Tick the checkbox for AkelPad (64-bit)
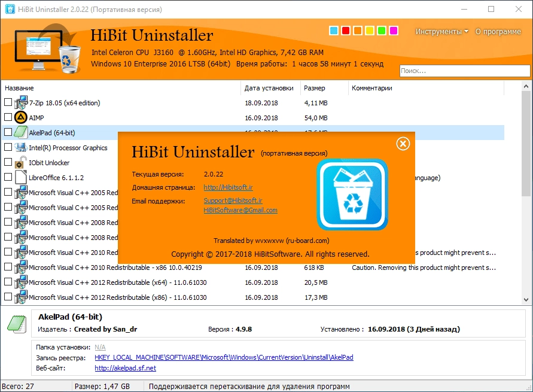The height and width of the screenshot is (392, 533). click(8, 132)
